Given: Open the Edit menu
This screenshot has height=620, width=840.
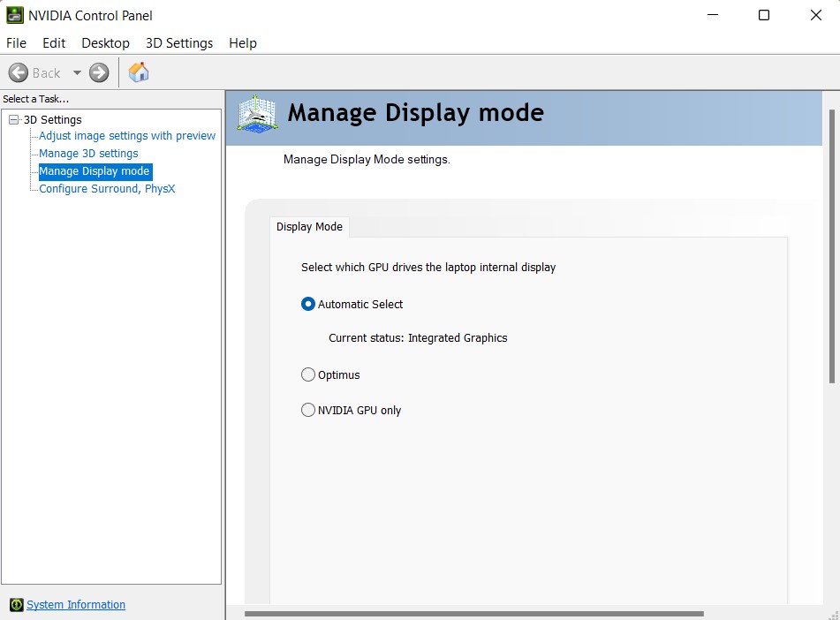Looking at the screenshot, I should 54,43.
